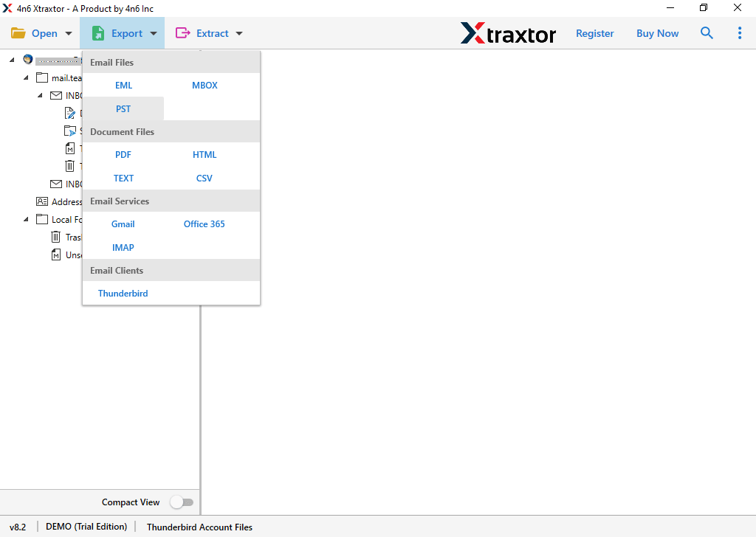Collapse the first INBOX tree node
Screen dimensions: 756x537
[x=40, y=95]
